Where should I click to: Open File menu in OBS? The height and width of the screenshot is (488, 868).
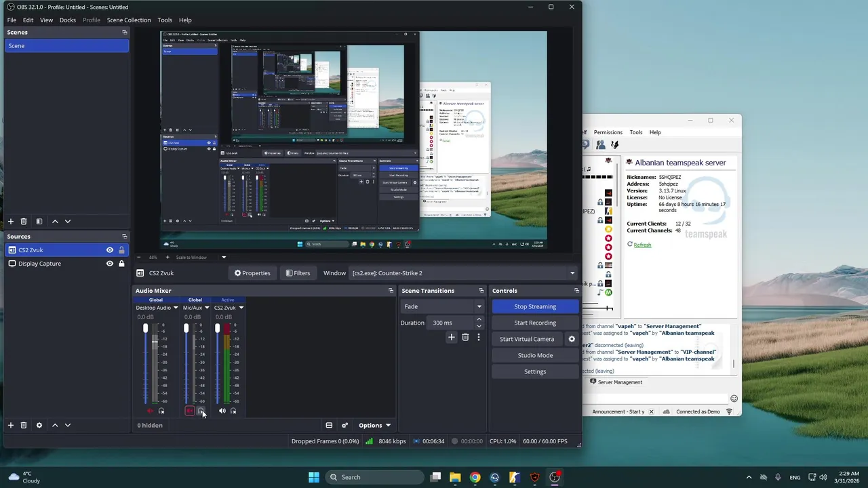pos(12,20)
